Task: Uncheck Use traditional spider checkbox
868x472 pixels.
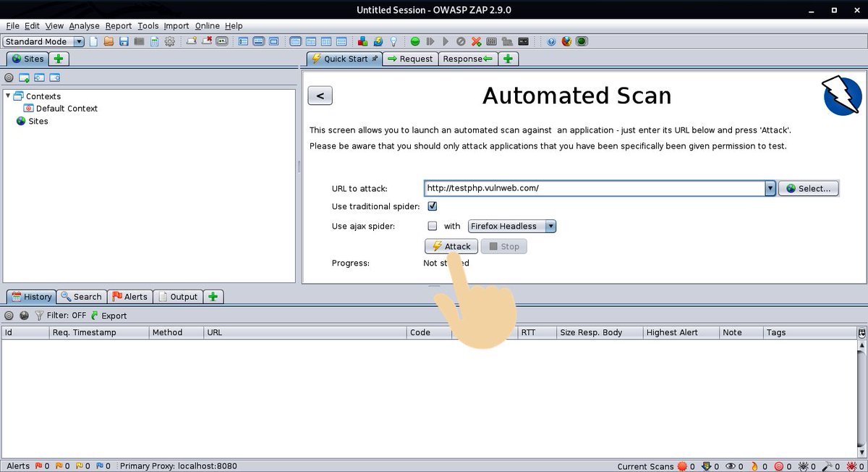Action: click(x=433, y=206)
